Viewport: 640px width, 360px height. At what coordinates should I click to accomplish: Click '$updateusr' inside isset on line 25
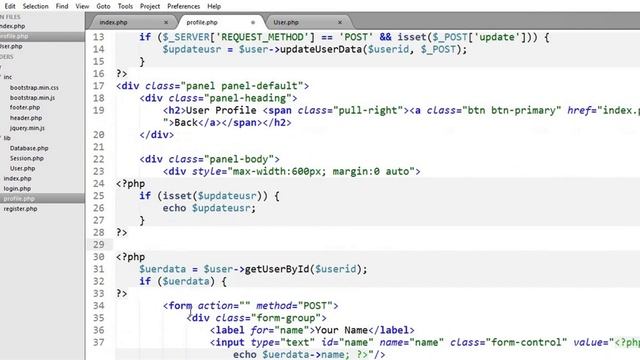[227, 196]
